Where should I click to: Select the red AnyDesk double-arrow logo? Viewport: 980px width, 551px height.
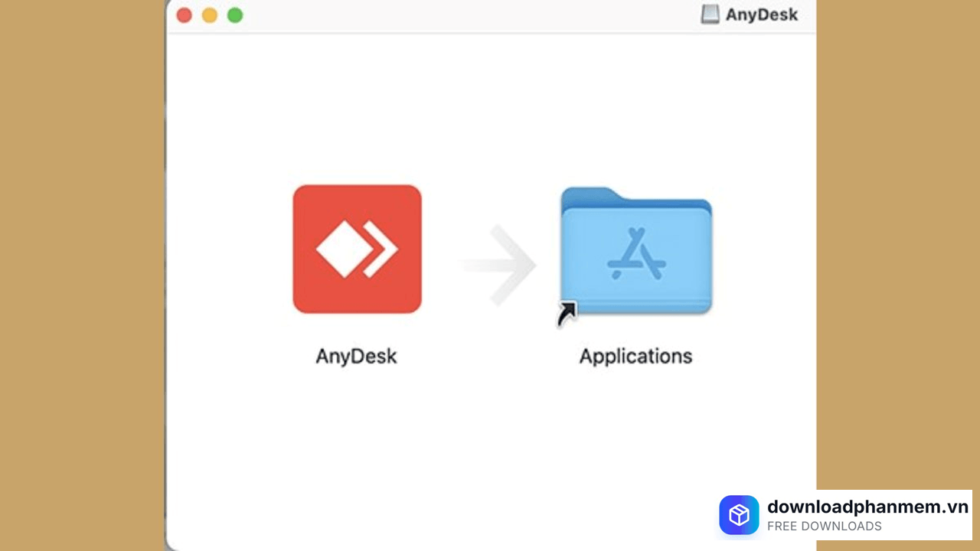pyautogui.click(x=356, y=249)
